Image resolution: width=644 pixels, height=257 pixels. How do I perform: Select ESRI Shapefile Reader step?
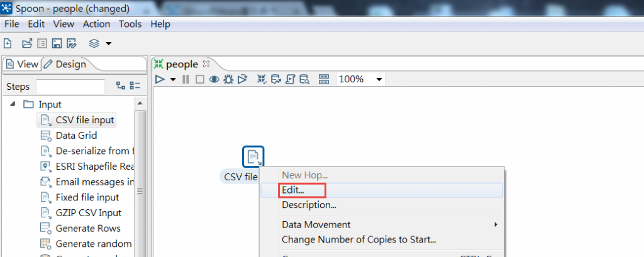point(87,167)
